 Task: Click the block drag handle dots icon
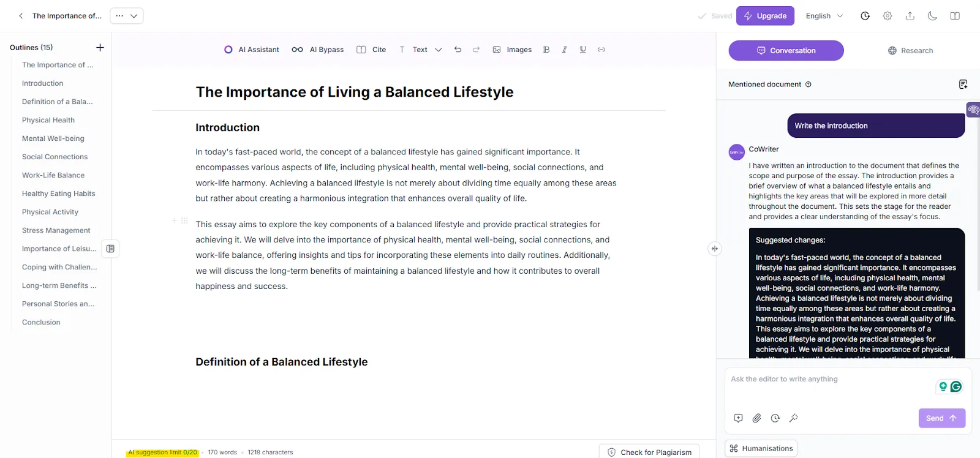click(x=184, y=220)
